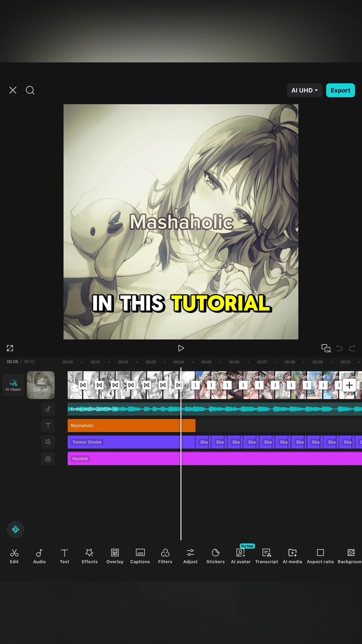Screen dimensions: 362x644
Task: Tap the first transition icon between clips
Action: point(83,385)
